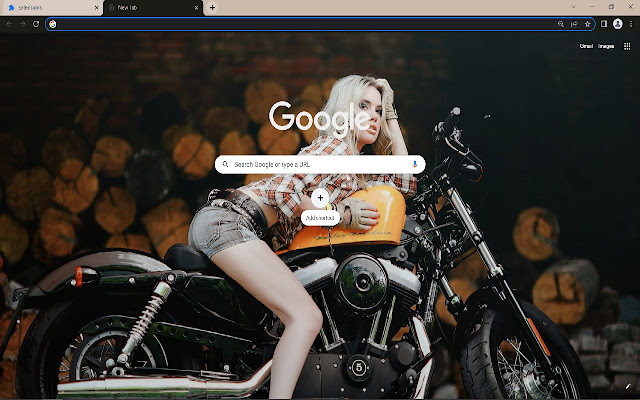Image resolution: width=640 pixels, height=400 pixels.
Task: Open the Gmail link
Action: (x=586, y=46)
